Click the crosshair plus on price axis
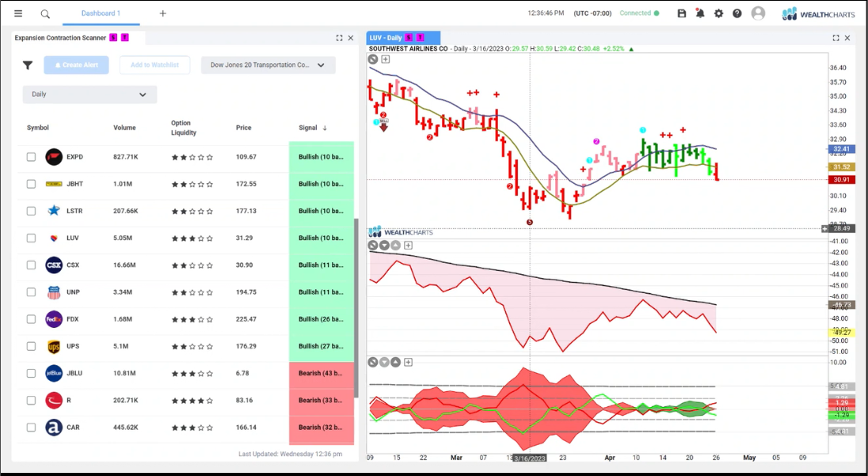The width and height of the screenshot is (868, 476). click(824, 229)
